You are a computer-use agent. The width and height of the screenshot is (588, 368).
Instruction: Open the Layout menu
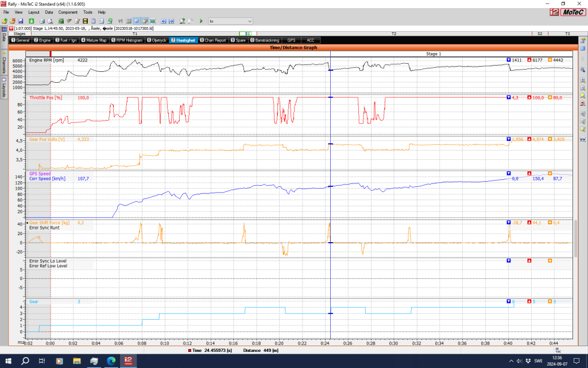34,12
